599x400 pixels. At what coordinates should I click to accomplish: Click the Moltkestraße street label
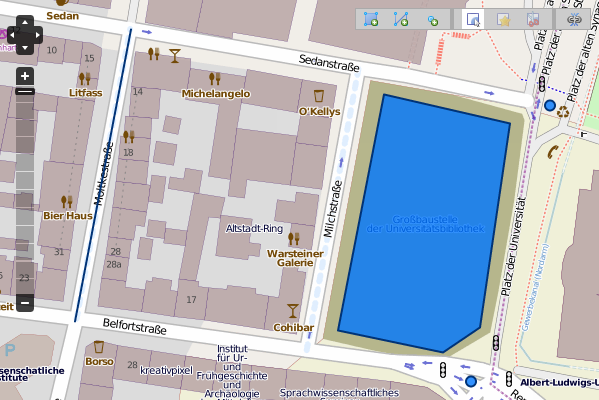click(104, 174)
